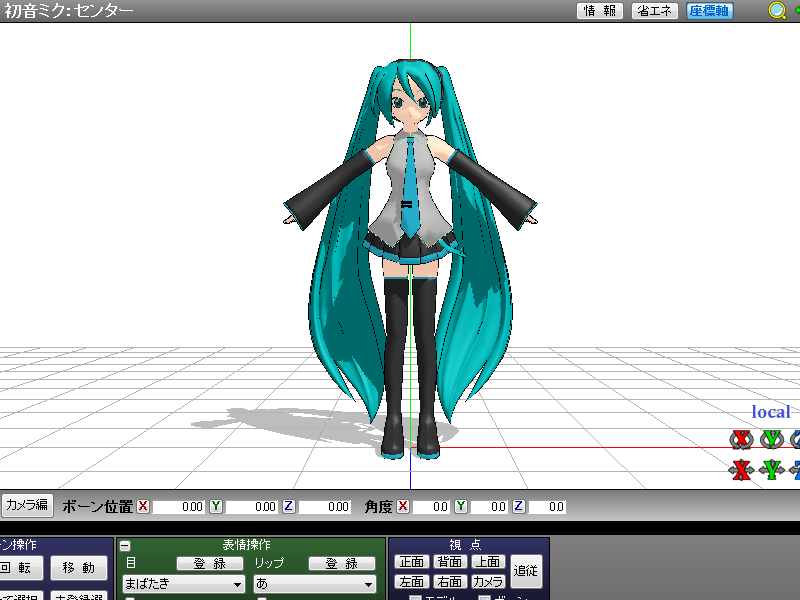Click the green Y label beside ボーン位置
The width and height of the screenshot is (800, 600).
[216, 506]
